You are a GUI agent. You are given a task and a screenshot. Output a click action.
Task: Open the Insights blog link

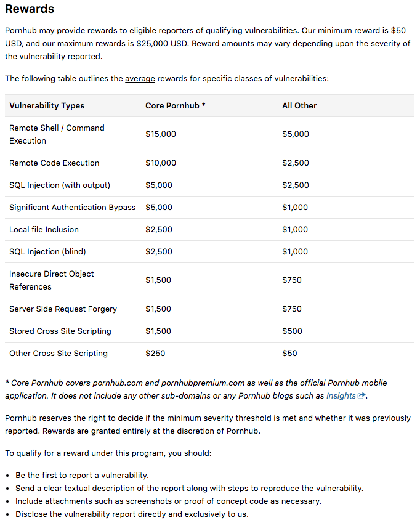coord(341,395)
